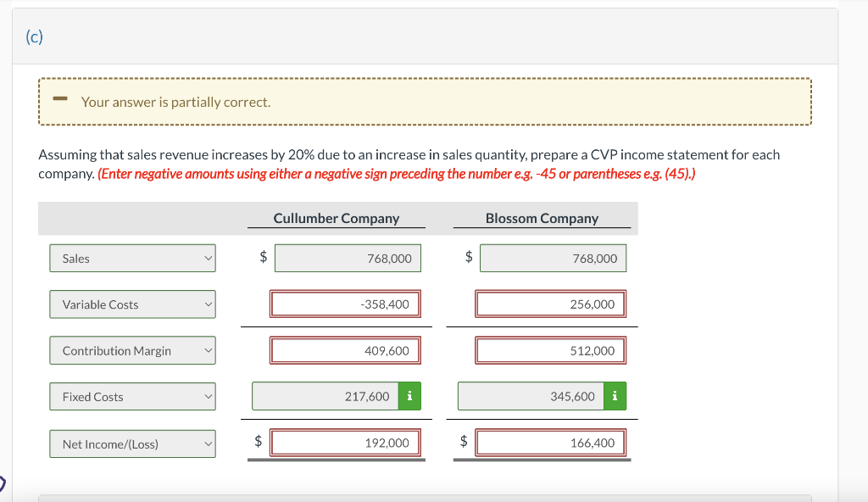This screenshot has height=502, width=868.
Task: Select Blossom's contribution margin field showing 512,000
Action: click(x=553, y=349)
